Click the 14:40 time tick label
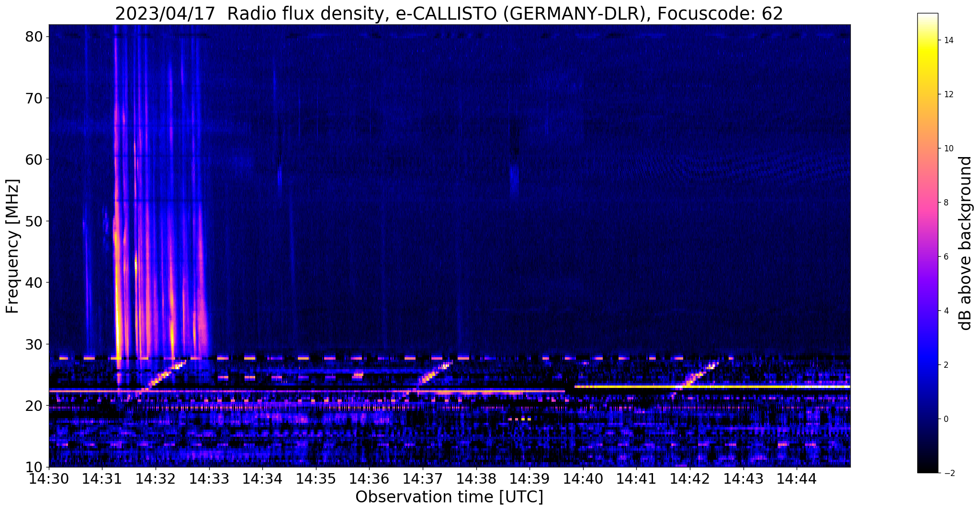980x511 pixels. (x=583, y=479)
